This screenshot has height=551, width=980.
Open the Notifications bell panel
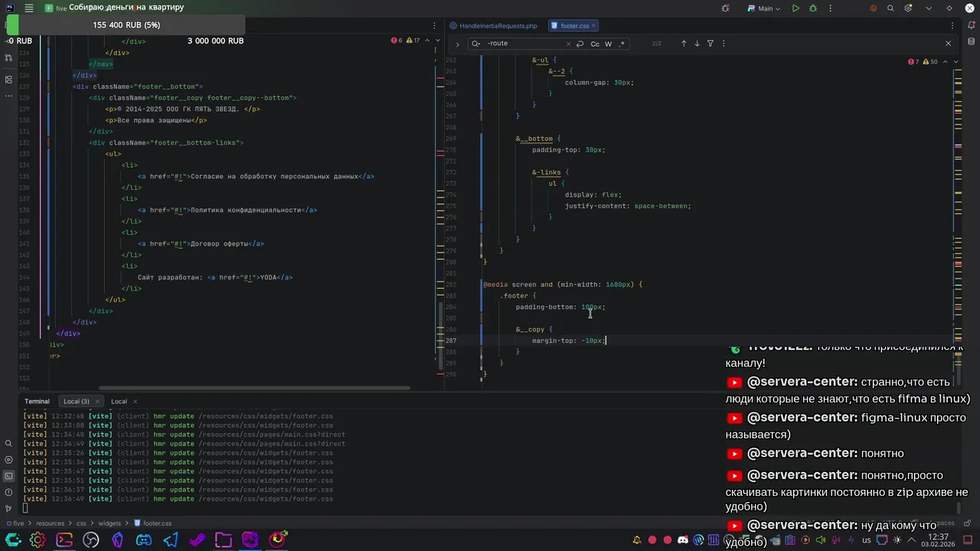972,26
